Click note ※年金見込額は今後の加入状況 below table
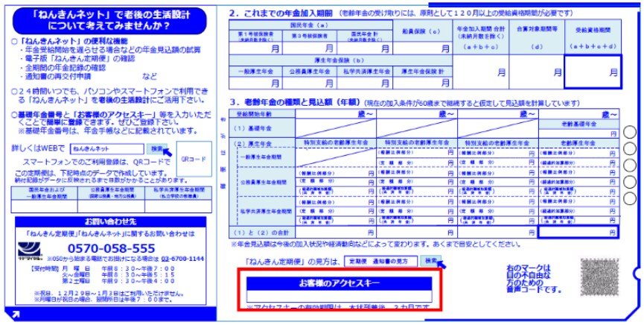The width and height of the screenshot is (644, 325). point(376,244)
